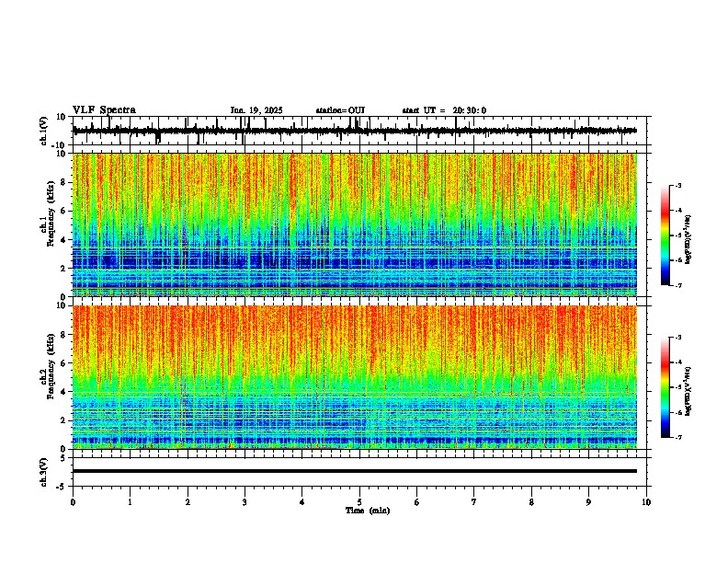Click the 'VLF Spectra' plot title

click(x=104, y=109)
